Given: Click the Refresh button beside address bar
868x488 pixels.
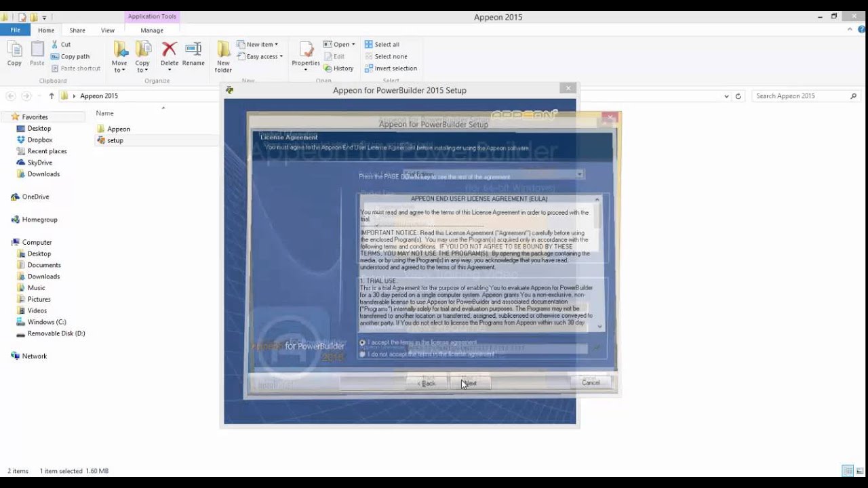Looking at the screenshot, I should click(x=738, y=96).
